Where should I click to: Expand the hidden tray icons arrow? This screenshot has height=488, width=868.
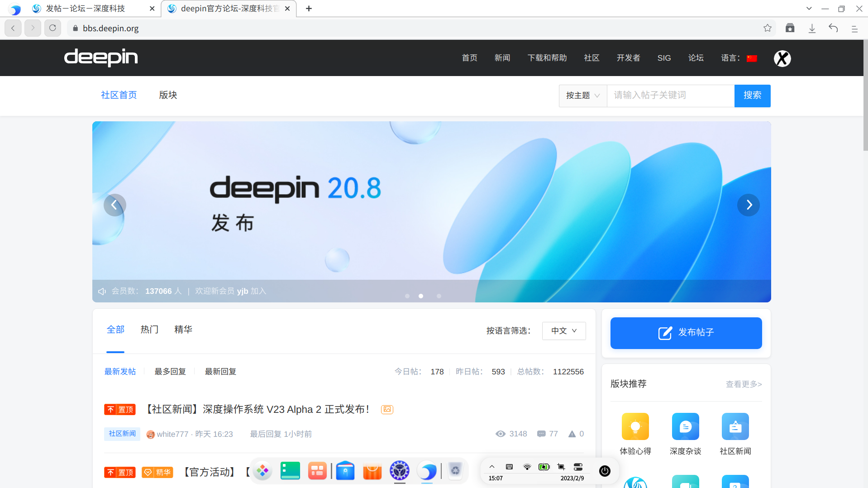(x=492, y=467)
